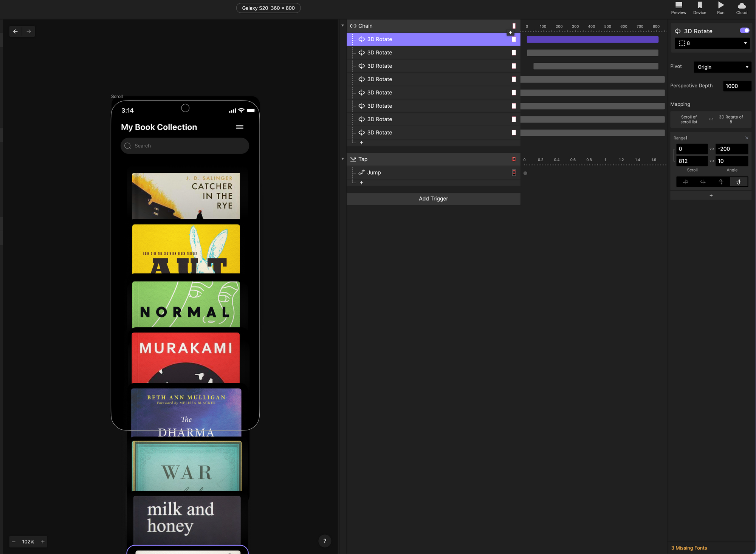
Task: Select the Jump response row
Action: coord(433,173)
